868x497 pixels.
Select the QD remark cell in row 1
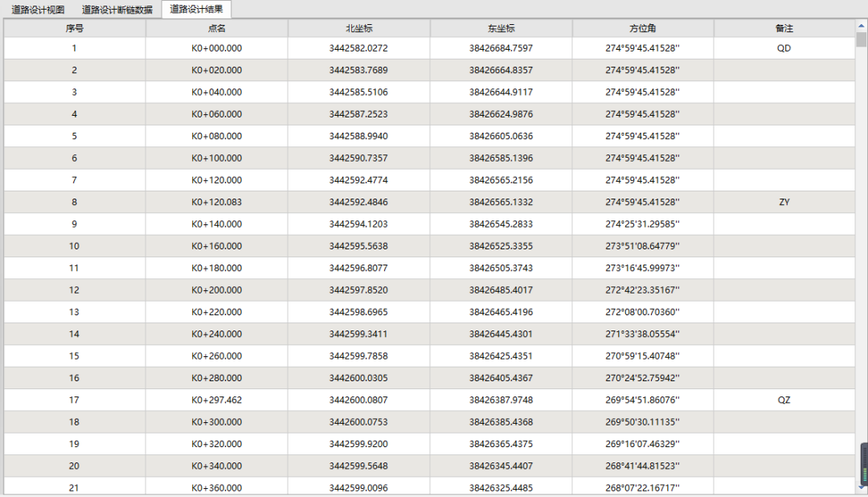point(784,48)
